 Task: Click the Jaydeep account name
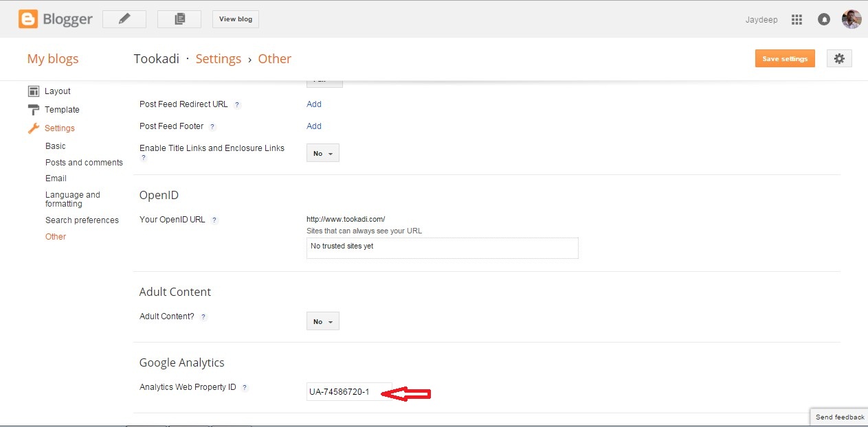click(761, 20)
